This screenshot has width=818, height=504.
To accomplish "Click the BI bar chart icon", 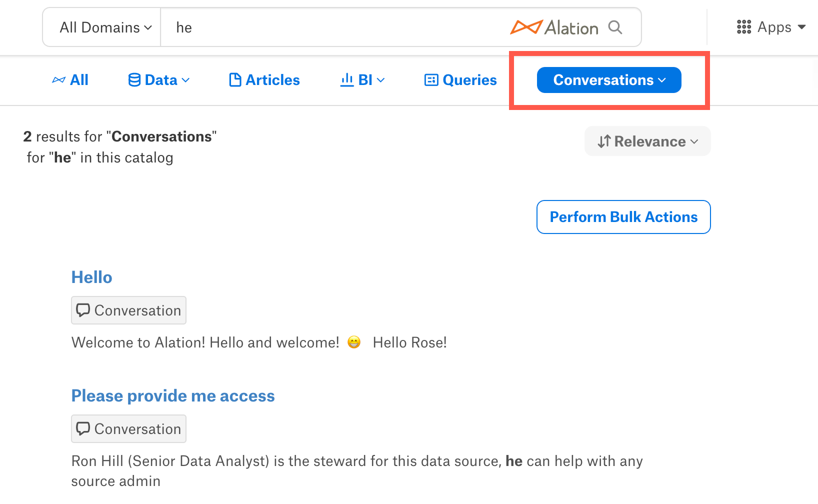I will [x=347, y=80].
